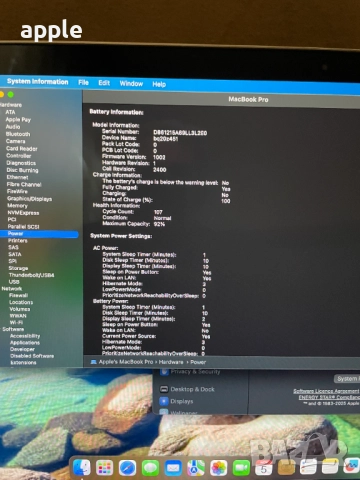Image resolution: width=360 pixels, height=480 pixels.
Task: Click Displays icon in System Settings sidebar
Action: [164, 401]
